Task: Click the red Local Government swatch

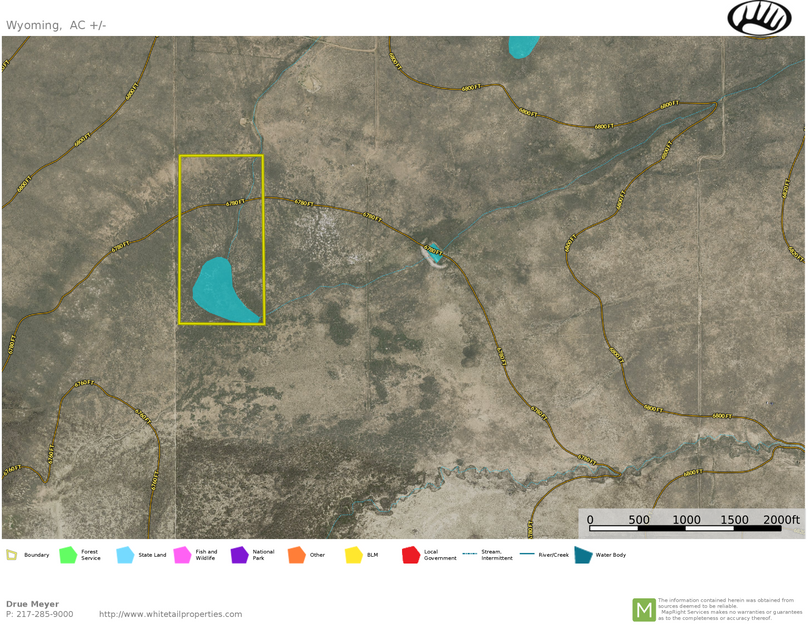Action: click(410, 555)
